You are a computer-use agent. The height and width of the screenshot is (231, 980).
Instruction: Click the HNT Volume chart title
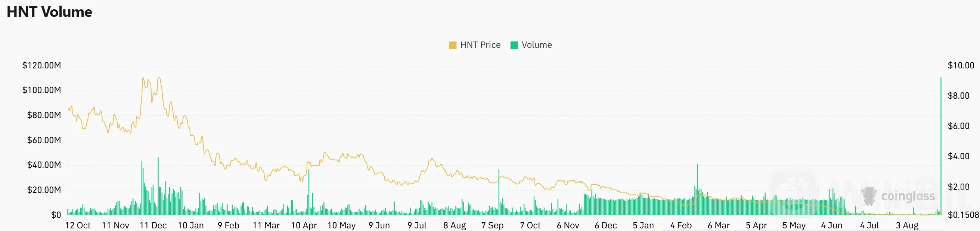pyautogui.click(x=49, y=12)
